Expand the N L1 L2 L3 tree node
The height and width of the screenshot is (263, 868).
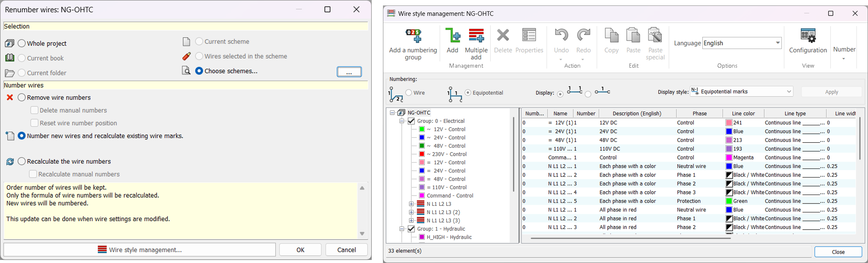coord(411,204)
